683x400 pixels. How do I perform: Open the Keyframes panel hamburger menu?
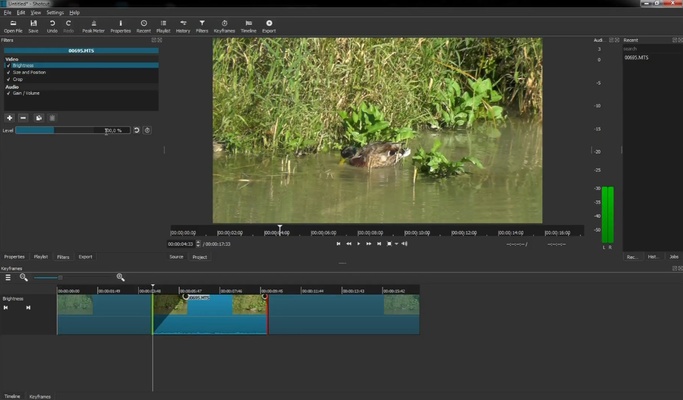[8, 278]
